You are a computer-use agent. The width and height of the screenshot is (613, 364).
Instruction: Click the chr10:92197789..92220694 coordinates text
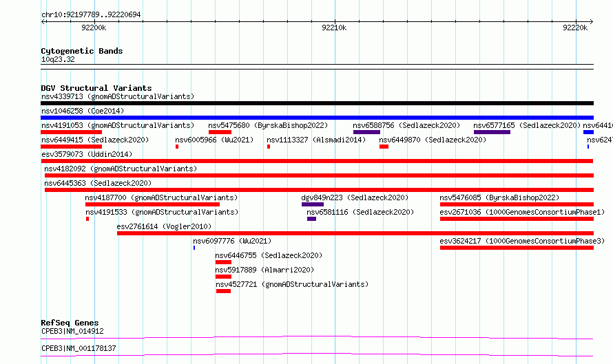point(91,15)
